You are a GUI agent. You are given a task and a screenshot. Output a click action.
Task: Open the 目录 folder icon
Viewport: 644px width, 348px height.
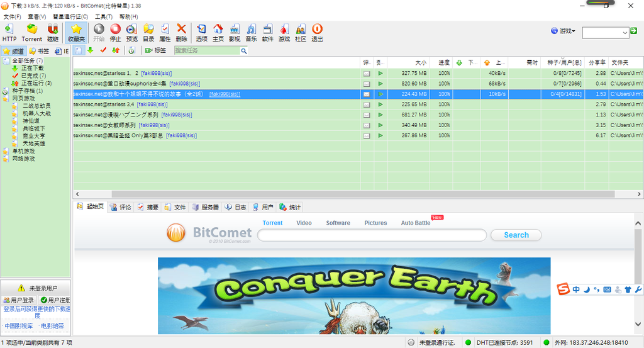(148, 33)
